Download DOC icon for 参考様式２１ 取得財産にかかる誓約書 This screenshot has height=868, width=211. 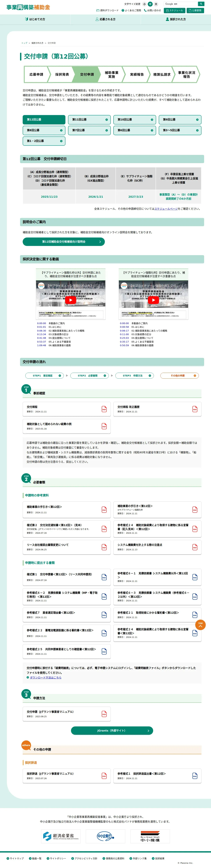(195, 615)
